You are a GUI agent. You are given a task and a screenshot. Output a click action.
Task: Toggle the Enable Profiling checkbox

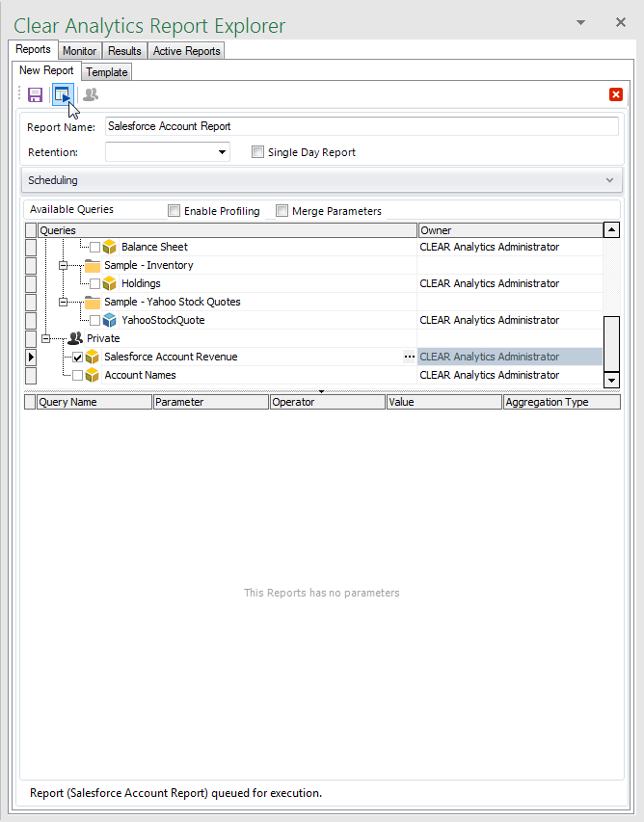click(174, 211)
